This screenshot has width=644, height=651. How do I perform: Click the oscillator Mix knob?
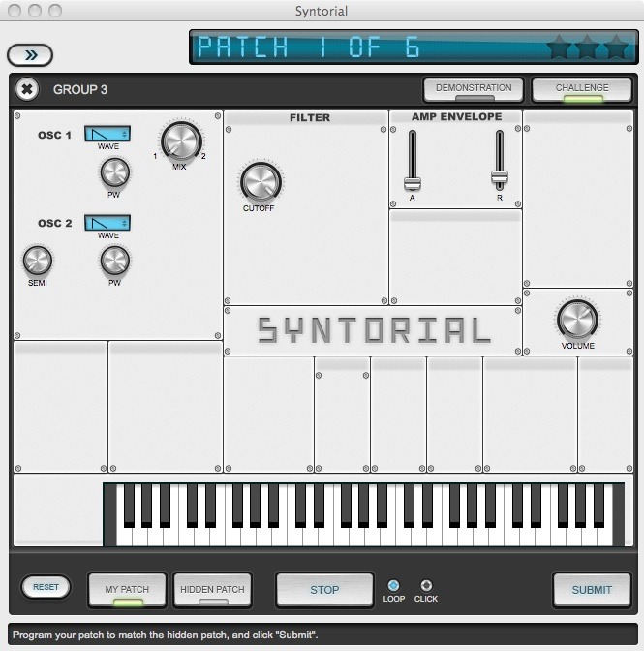pos(180,141)
